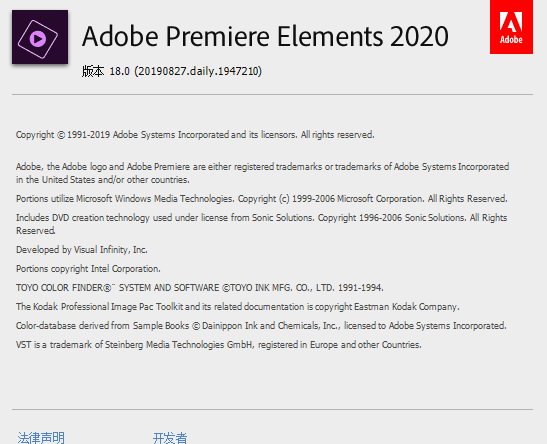Click the Dainippon Ink Color-database line

pos(261,326)
